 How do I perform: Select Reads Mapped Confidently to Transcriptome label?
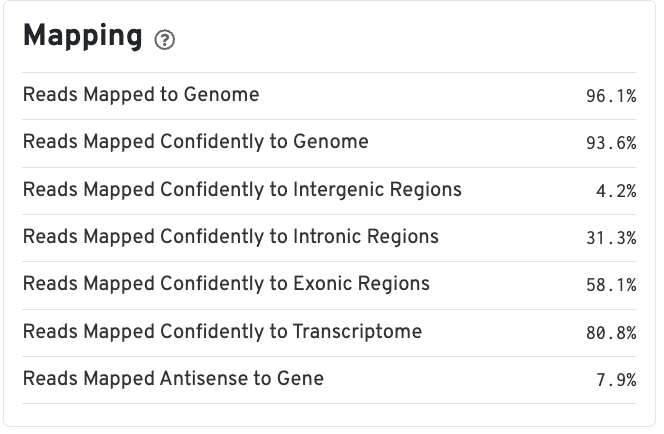coord(222,331)
